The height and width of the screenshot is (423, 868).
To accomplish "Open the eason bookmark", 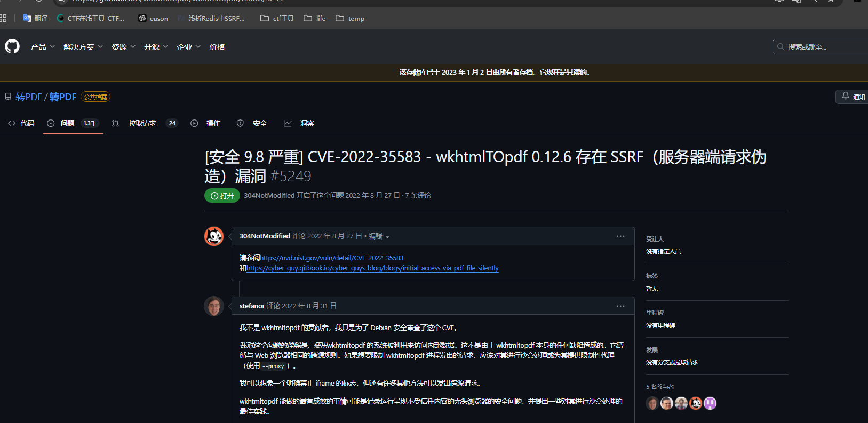I will (154, 18).
